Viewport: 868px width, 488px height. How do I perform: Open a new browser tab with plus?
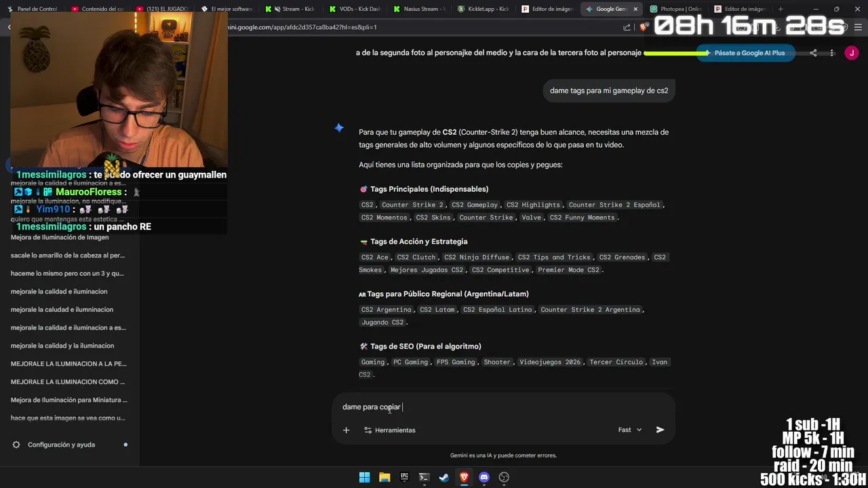781,9
